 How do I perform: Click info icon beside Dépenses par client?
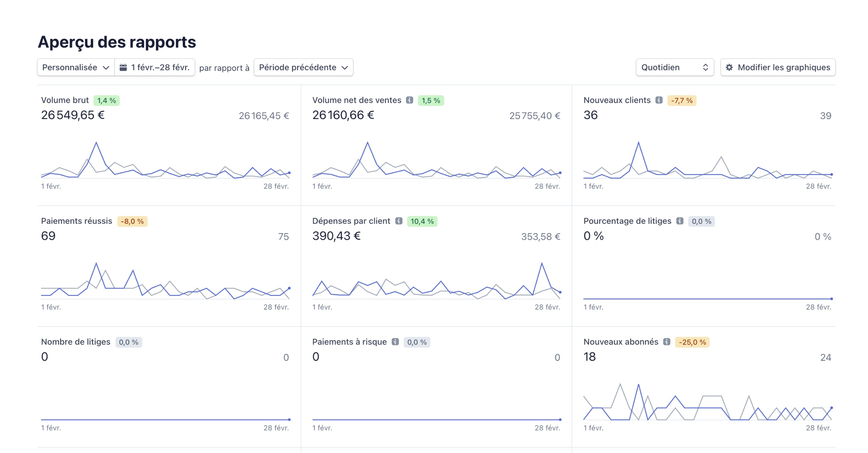[x=399, y=221]
